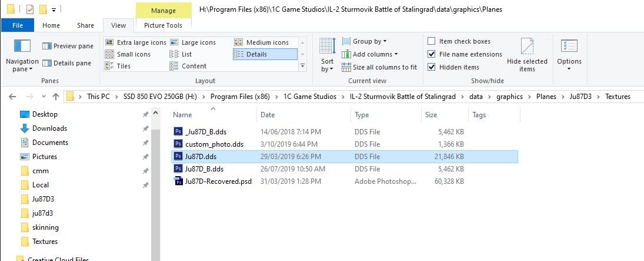
Task: Click the Manage contextual tab
Action: pyautogui.click(x=163, y=10)
